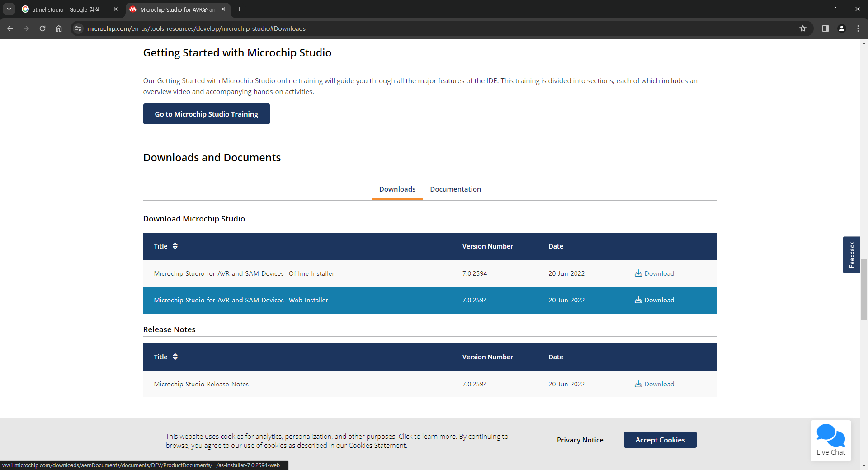Click the Web Installer version 7.0.2594 cell

[x=475, y=300]
